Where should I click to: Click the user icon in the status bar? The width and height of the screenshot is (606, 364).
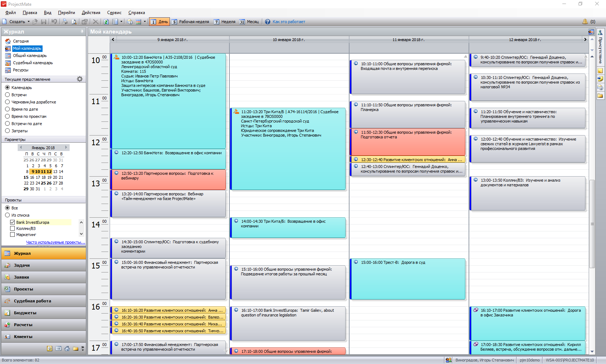coord(449,360)
